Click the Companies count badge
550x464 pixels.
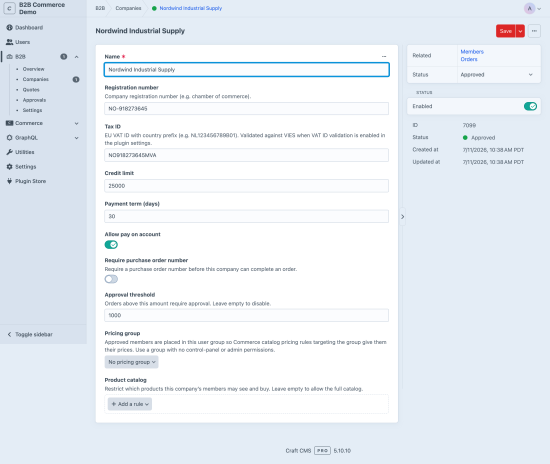point(76,79)
